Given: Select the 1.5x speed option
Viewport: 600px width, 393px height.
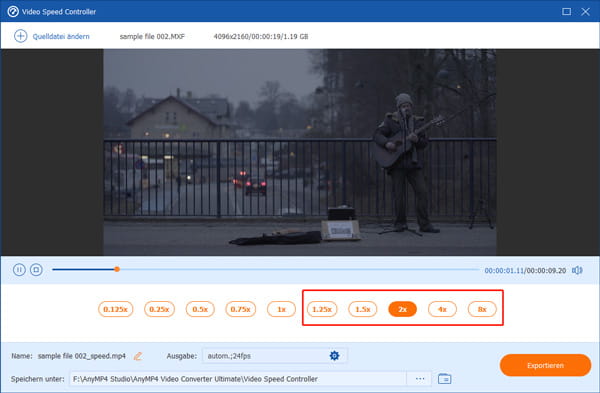Looking at the screenshot, I should [x=363, y=309].
